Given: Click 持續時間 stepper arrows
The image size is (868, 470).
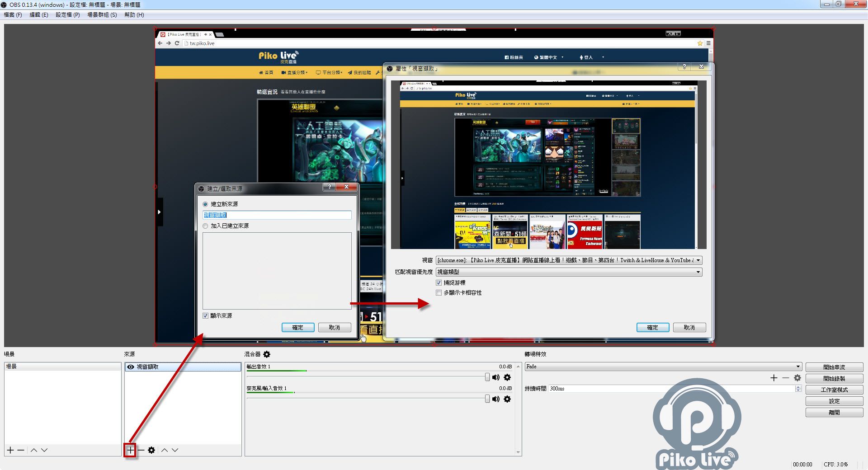Looking at the screenshot, I should tap(798, 389).
